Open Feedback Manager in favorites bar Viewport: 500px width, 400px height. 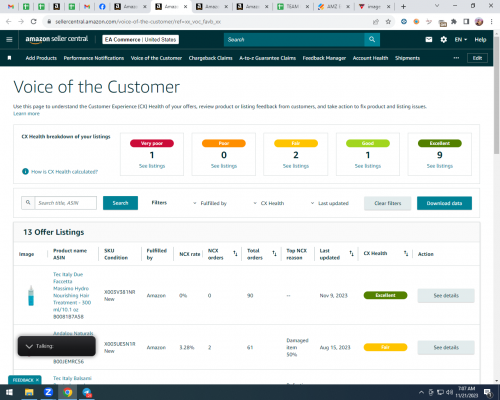point(324,58)
